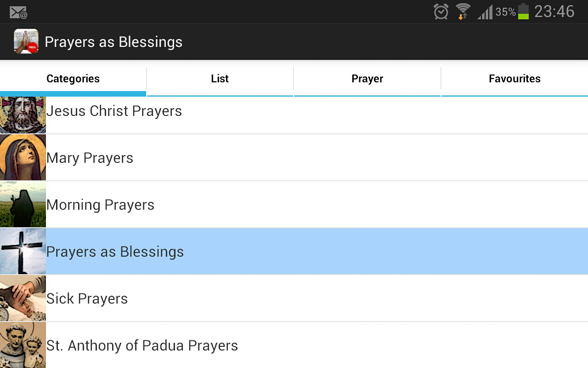Choose Mary Prayers from the list
The height and width of the screenshot is (368, 588).
(90, 158)
